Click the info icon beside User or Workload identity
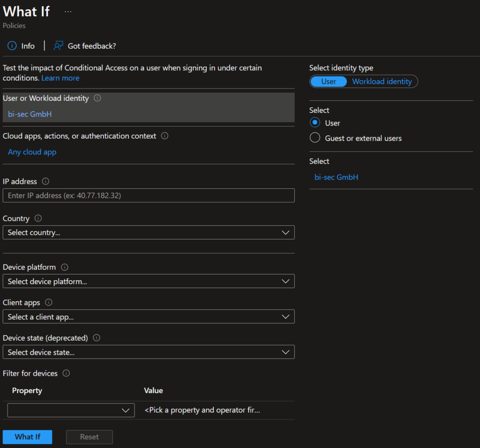 (x=97, y=98)
